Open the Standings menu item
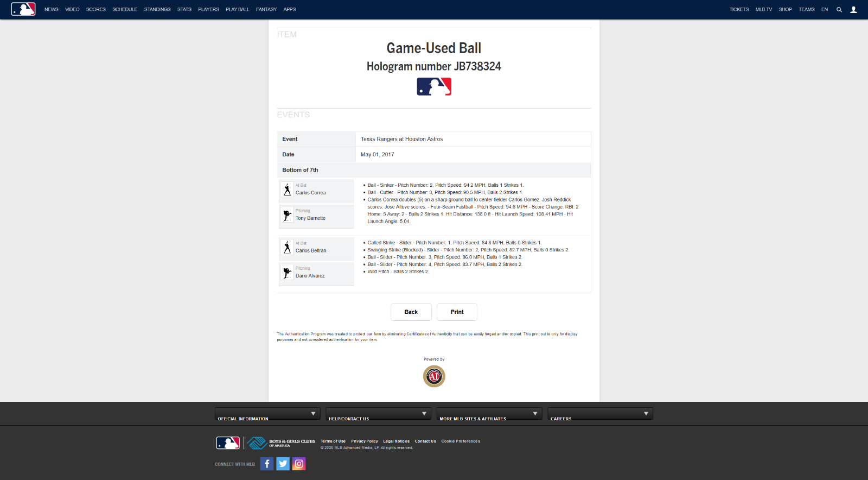868x480 pixels. coord(157,10)
